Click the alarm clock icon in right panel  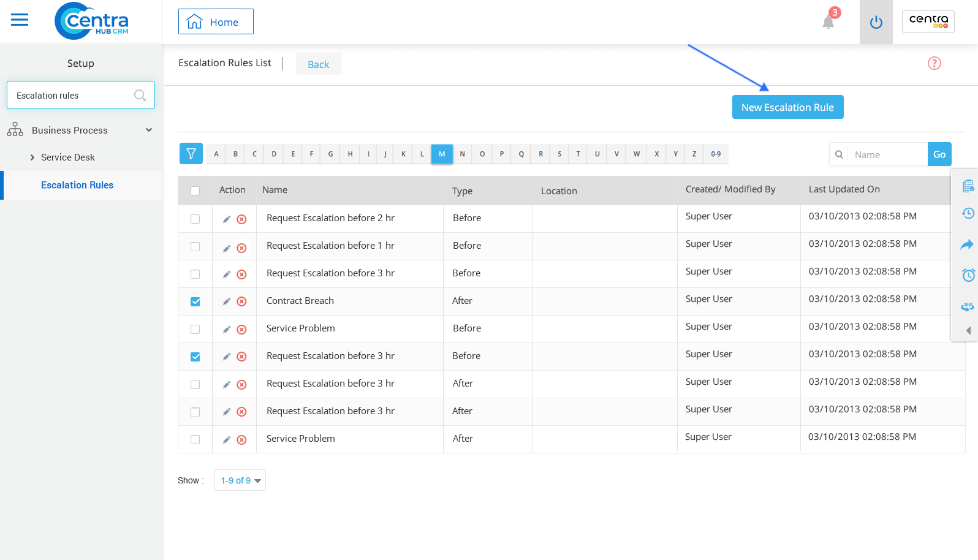(x=968, y=275)
